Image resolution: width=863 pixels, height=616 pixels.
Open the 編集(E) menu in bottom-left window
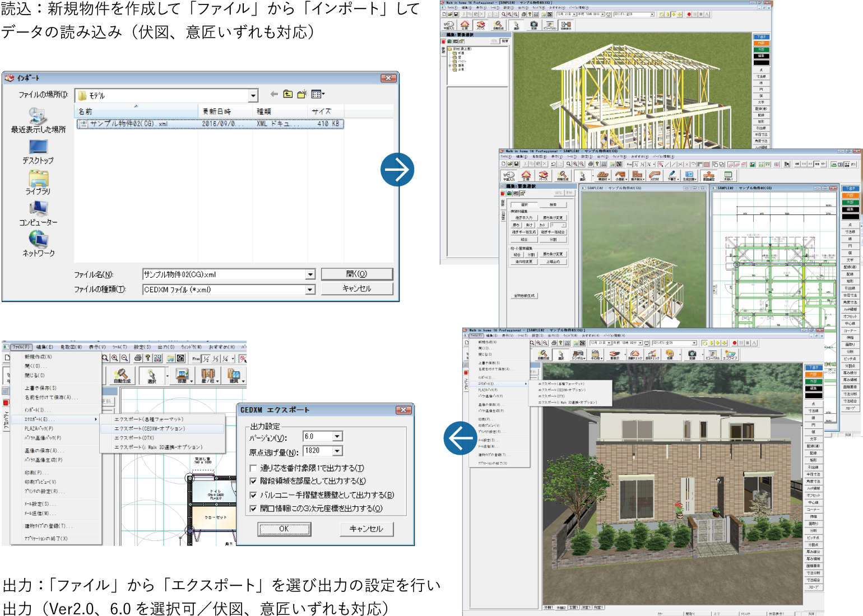pos(45,347)
